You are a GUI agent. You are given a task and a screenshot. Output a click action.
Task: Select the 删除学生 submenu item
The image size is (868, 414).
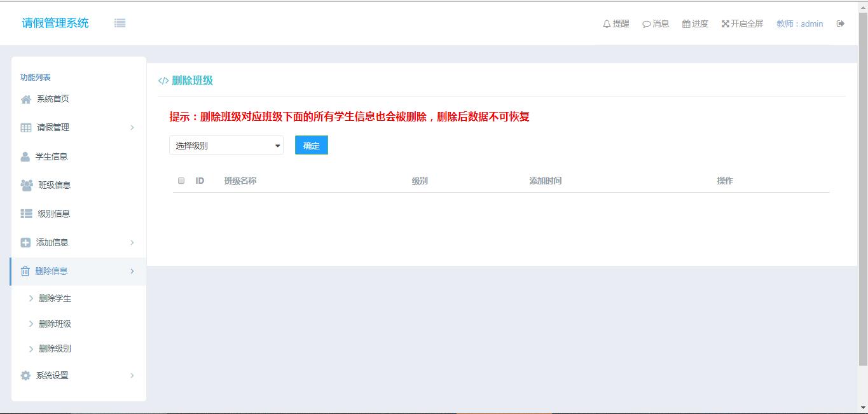click(x=55, y=298)
